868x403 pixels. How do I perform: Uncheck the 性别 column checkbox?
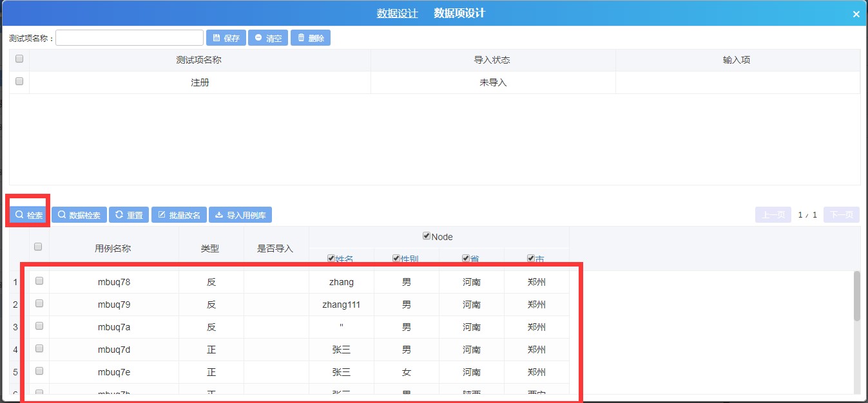396,259
